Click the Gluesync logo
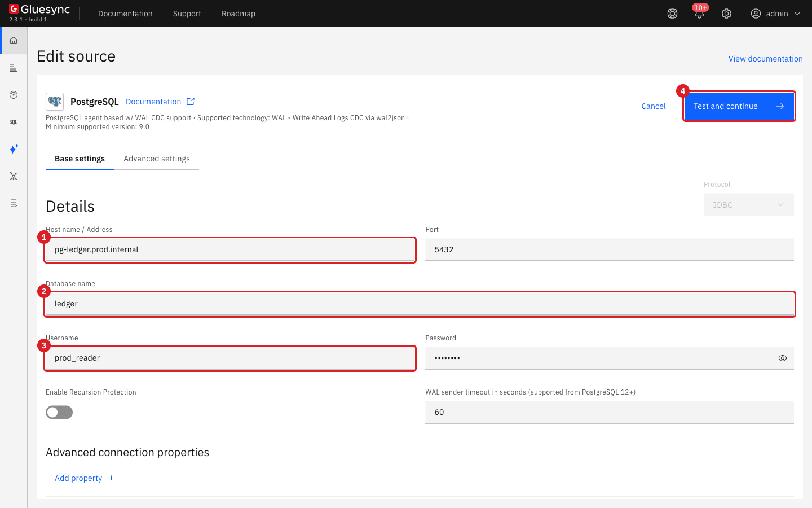The height and width of the screenshot is (508, 812). [x=39, y=10]
